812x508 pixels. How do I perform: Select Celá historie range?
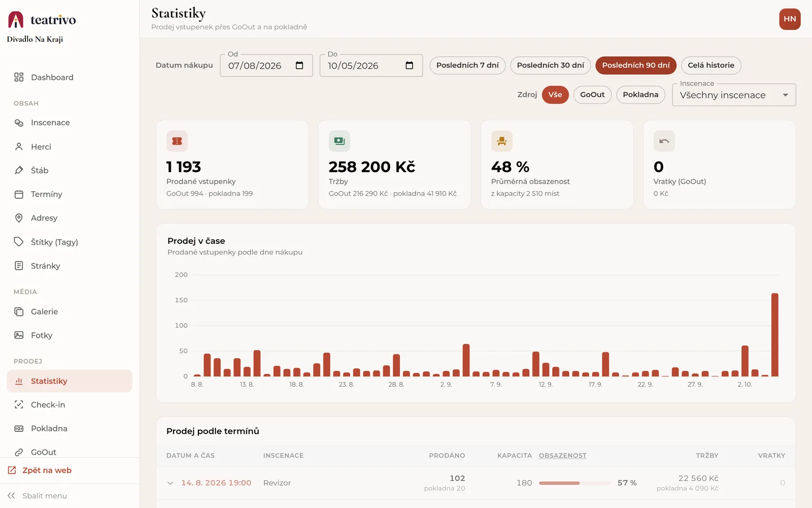(711, 66)
